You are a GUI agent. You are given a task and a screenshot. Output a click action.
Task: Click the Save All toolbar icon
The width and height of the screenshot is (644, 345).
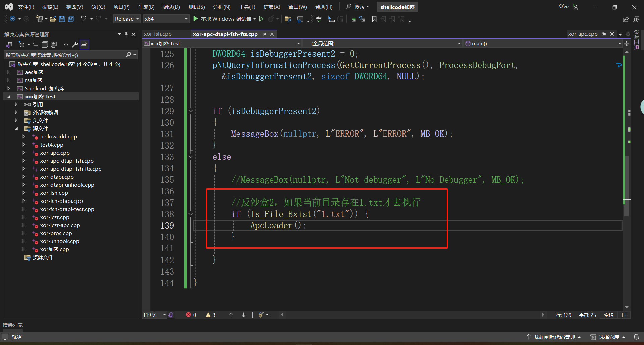click(71, 19)
